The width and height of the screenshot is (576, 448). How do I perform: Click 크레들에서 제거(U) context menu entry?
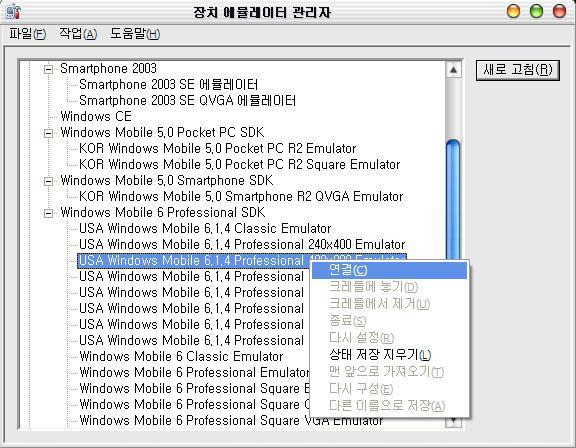coord(389,304)
